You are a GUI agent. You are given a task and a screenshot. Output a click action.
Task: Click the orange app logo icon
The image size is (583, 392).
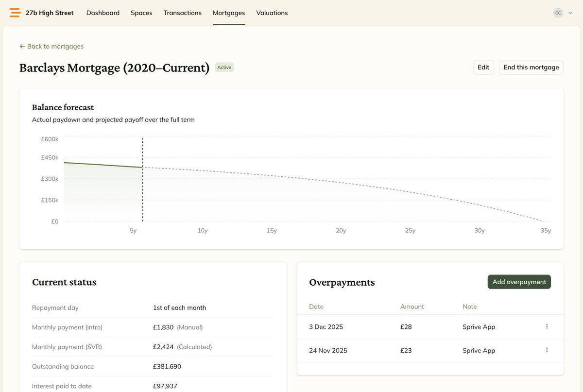(x=15, y=13)
